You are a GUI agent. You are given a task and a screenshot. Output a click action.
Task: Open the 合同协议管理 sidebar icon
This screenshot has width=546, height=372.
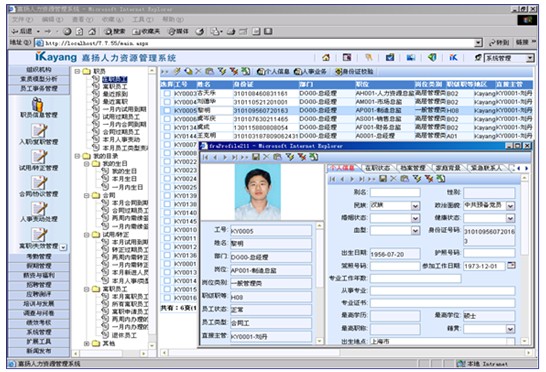(39, 183)
